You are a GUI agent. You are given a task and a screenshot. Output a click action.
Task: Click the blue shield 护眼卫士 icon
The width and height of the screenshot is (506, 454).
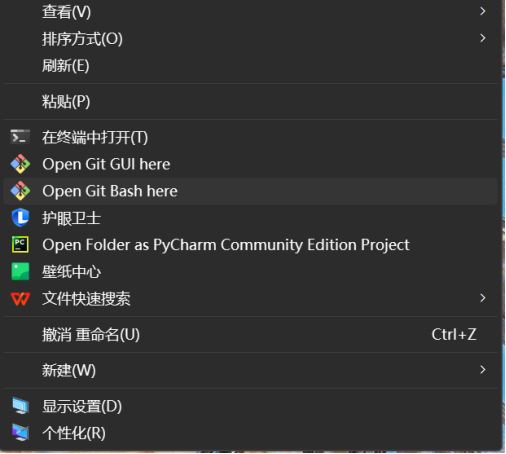pos(20,218)
